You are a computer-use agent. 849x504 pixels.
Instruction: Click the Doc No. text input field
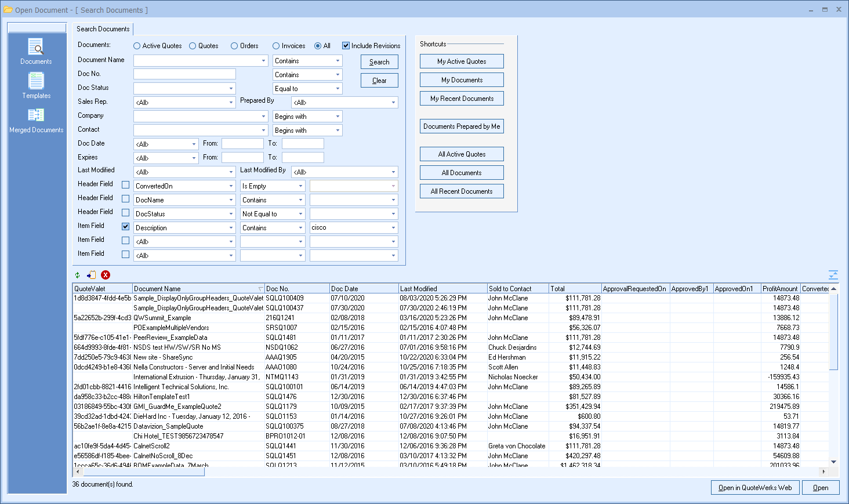coord(184,74)
